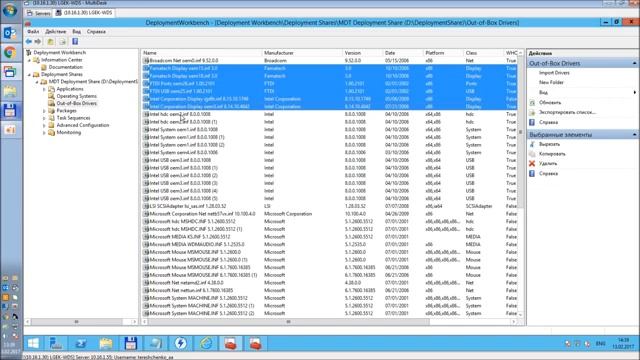Click the floppy disk icon in remote taskbar
The height and width of the screenshot is (360, 640).
[x=131, y=343]
